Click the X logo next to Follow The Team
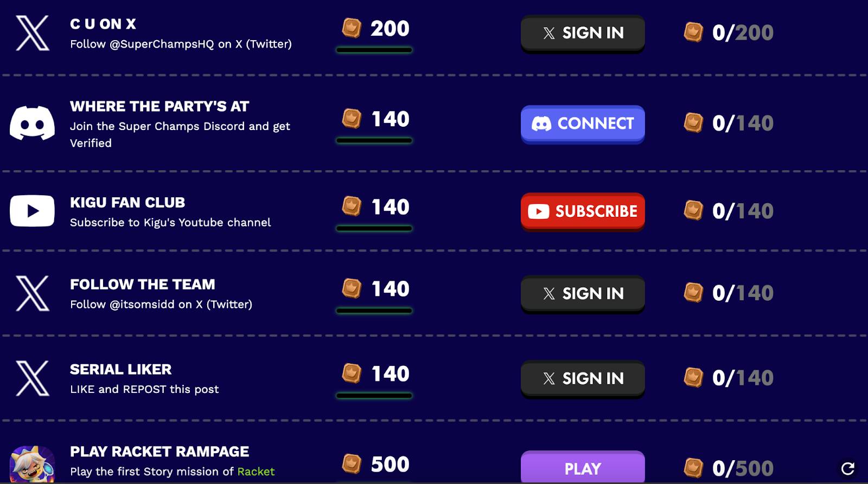The width and height of the screenshot is (868, 484). 33,293
